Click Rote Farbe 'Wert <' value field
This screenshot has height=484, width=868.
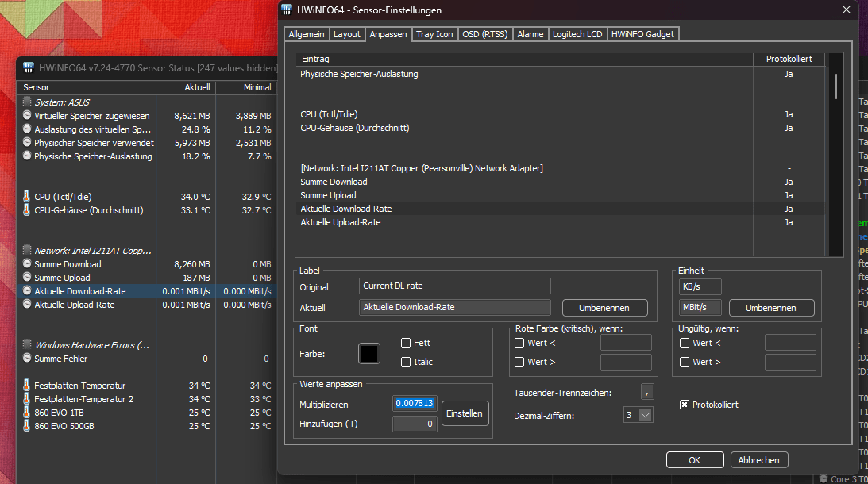tap(626, 343)
